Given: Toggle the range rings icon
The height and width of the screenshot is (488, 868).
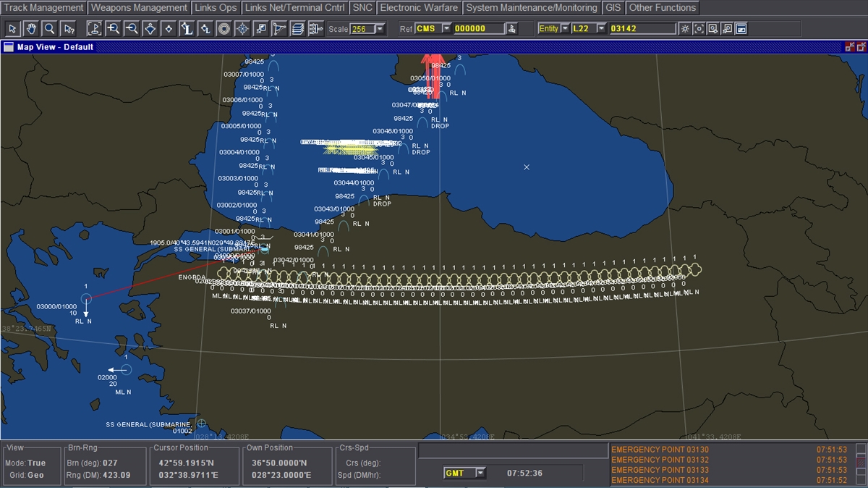Looking at the screenshot, I should pos(224,29).
